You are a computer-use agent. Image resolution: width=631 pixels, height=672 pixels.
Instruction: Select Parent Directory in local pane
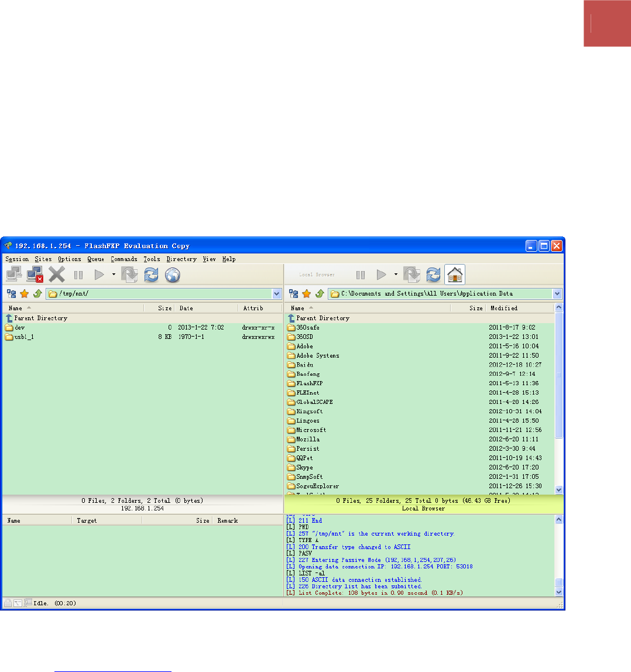[420, 318]
